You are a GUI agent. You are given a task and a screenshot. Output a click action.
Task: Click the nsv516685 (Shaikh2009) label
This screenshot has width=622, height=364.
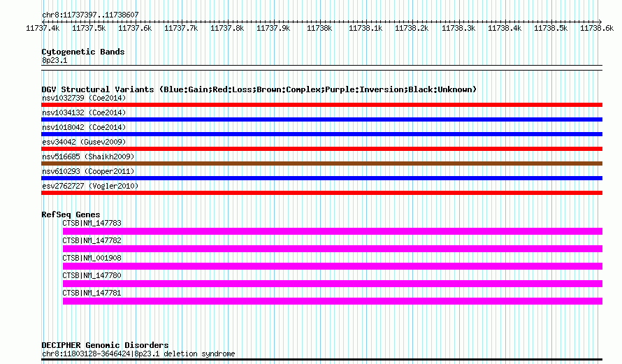point(88,156)
